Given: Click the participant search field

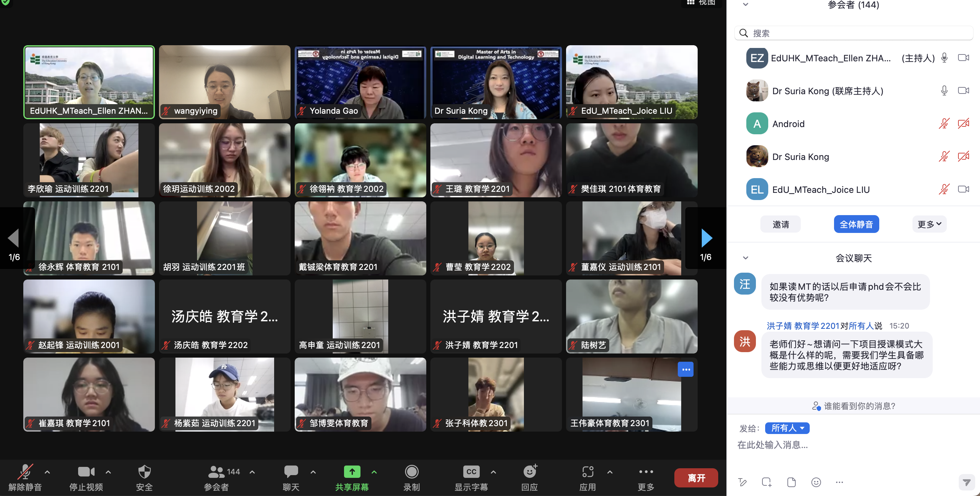Looking at the screenshot, I should coord(854,33).
